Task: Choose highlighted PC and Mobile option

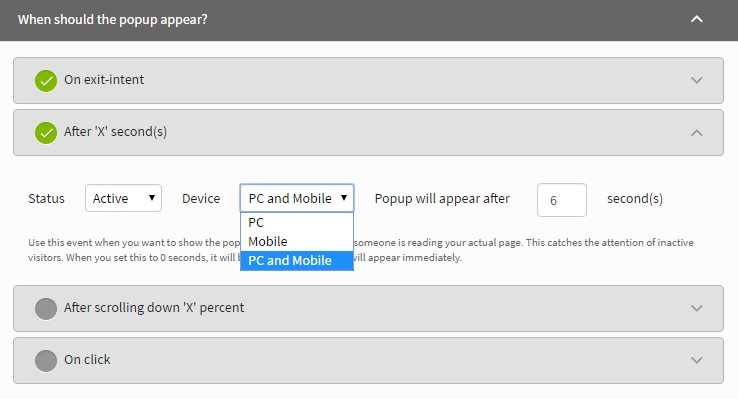Action: [x=297, y=260]
